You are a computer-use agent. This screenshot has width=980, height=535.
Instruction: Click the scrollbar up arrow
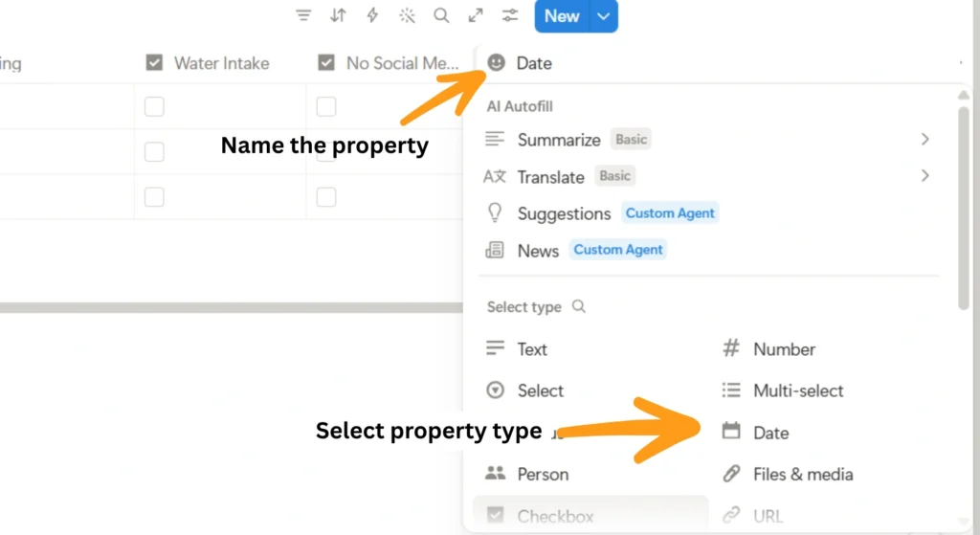pos(963,95)
